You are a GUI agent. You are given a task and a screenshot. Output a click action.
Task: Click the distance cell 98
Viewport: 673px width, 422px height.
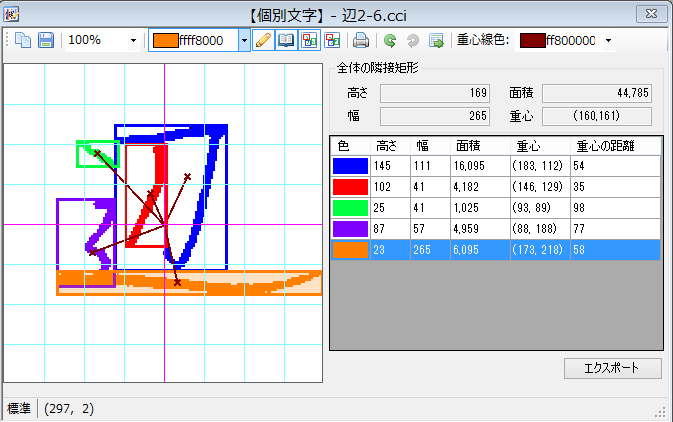tap(615, 208)
